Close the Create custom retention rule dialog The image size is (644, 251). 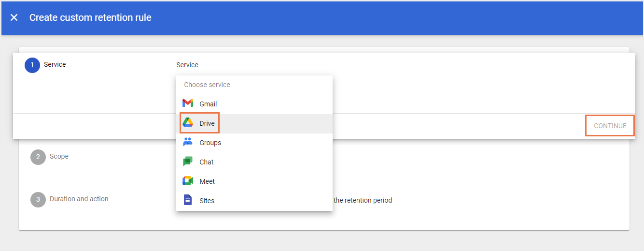coord(14,17)
